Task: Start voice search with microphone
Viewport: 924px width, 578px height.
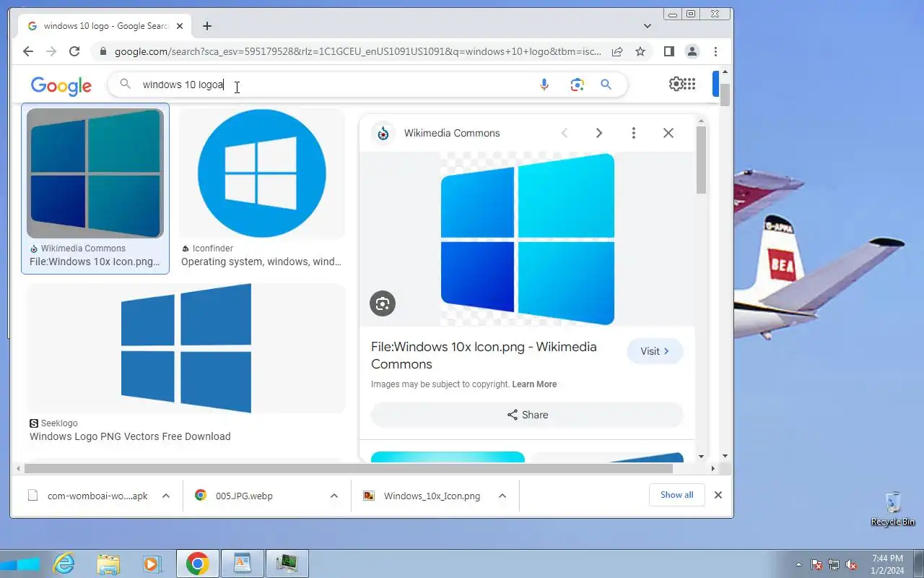Action: [544, 85]
